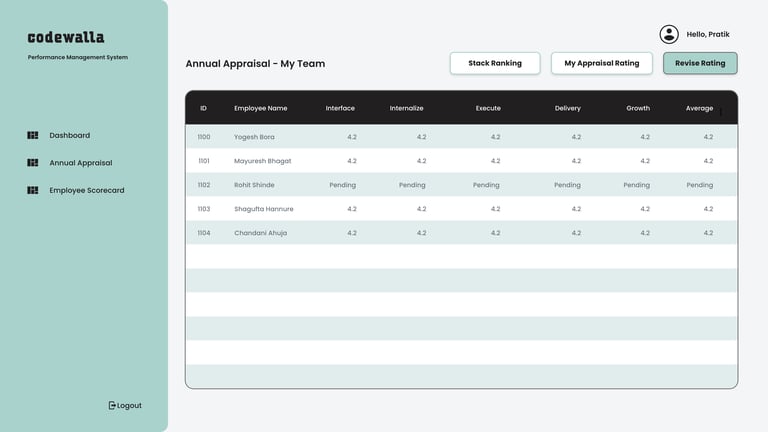
Task: Select Annual Appraisal in the sidebar
Action: [81, 162]
